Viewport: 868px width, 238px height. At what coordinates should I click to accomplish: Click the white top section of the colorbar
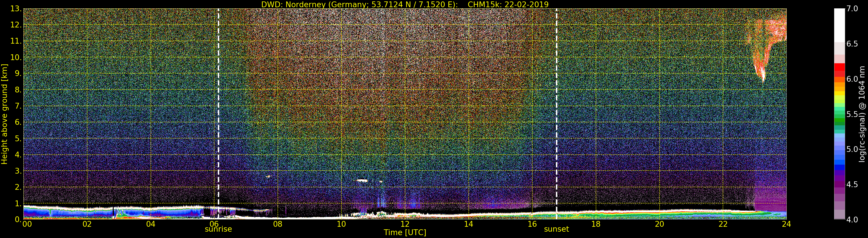pyautogui.click(x=839, y=25)
